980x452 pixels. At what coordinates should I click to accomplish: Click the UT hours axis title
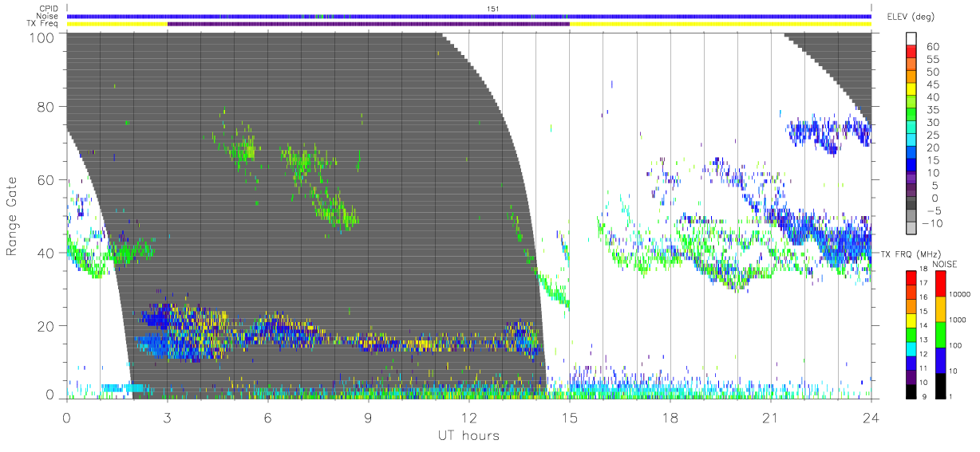coord(468,435)
